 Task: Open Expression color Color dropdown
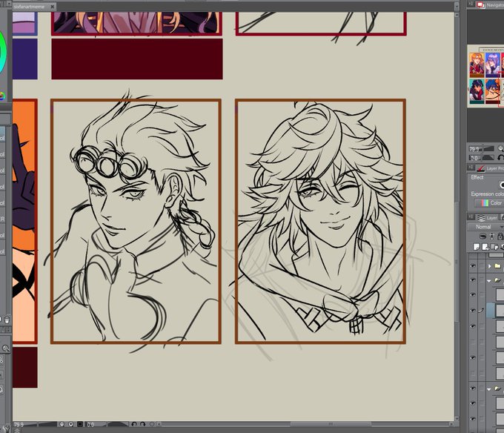tap(489, 203)
